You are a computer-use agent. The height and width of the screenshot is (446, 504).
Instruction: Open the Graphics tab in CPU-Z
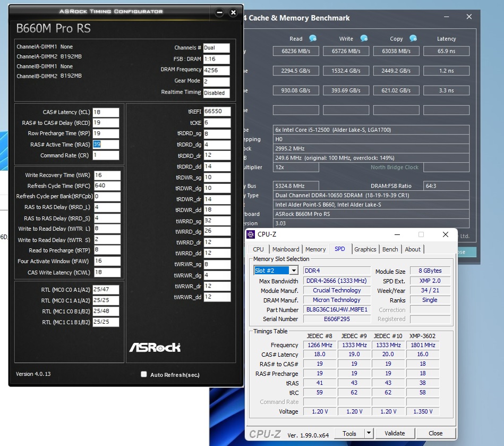[x=365, y=249]
